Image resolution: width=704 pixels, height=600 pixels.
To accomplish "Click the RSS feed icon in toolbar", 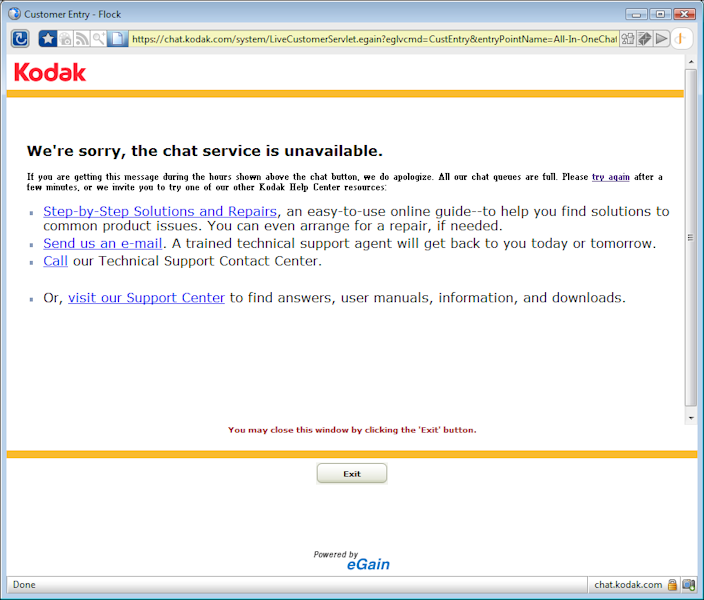I will (x=82, y=39).
